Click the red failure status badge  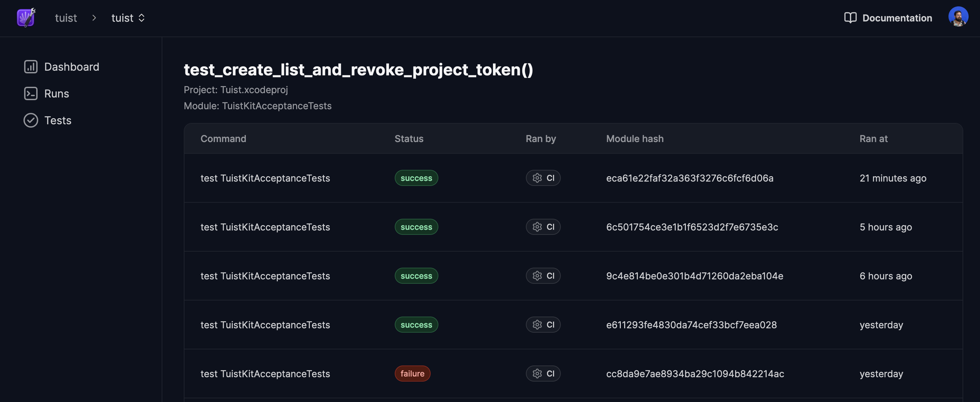413,374
